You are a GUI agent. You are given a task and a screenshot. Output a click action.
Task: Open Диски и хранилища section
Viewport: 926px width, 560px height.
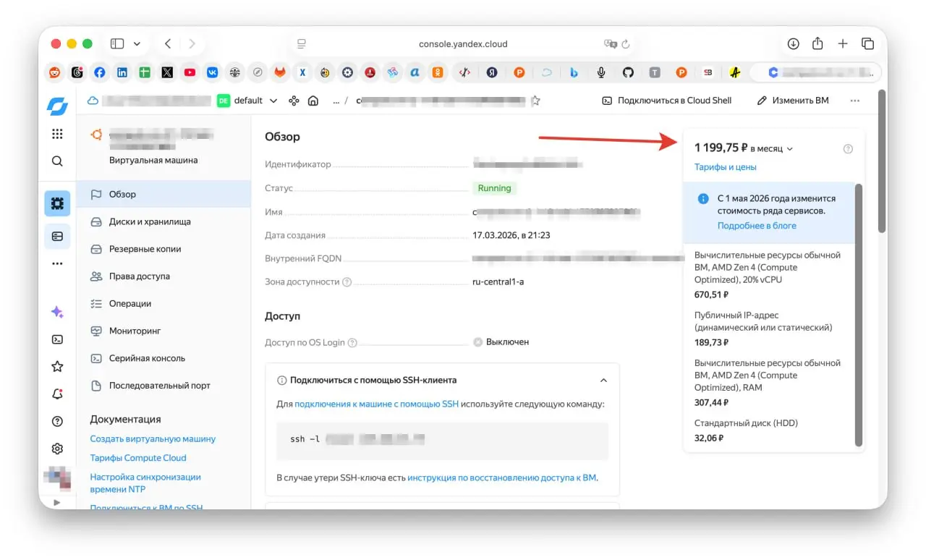(163, 222)
